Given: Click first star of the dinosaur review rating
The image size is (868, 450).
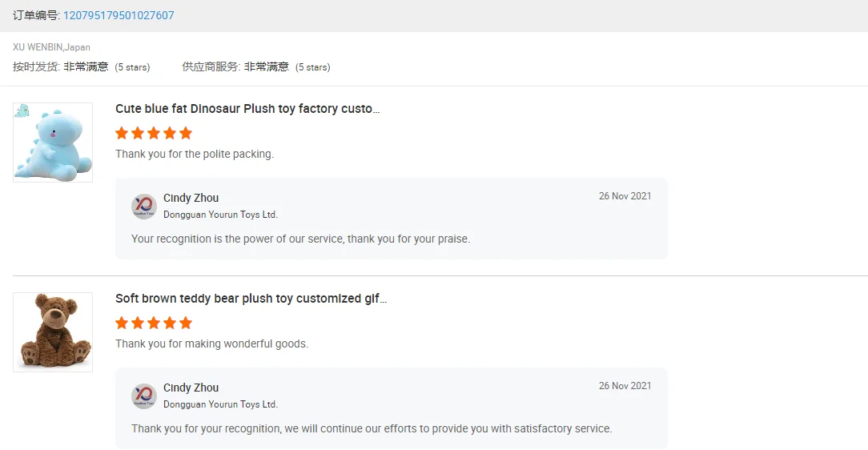Looking at the screenshot, I should [122, 133].
